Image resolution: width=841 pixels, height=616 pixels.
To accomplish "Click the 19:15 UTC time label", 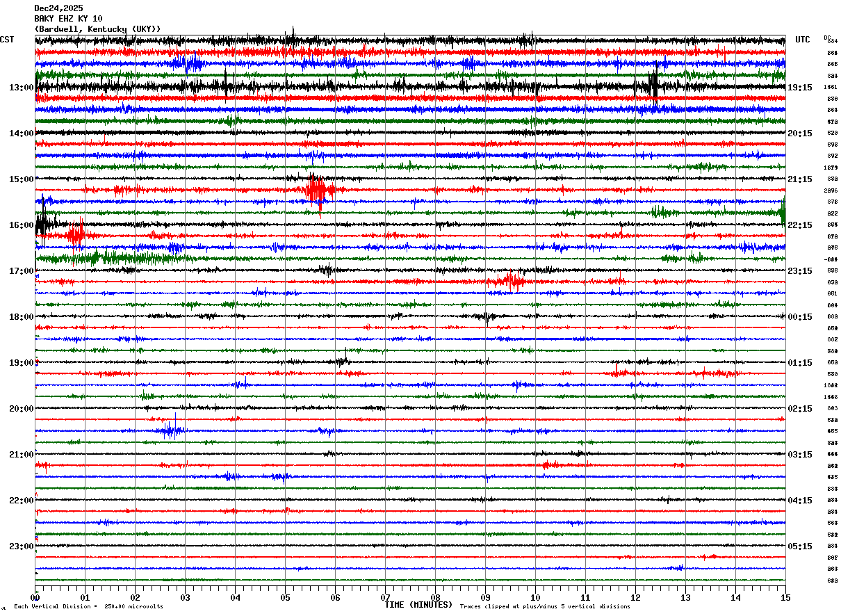I will (799, 88).
